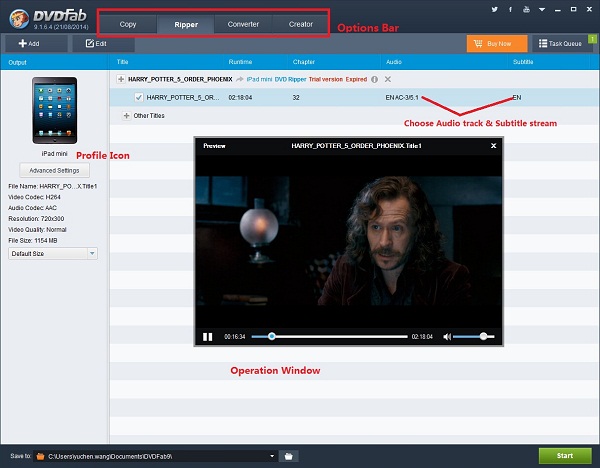Click the Chapter column header
The height and width of the screenshot is (468, 600).
point(304,62)
